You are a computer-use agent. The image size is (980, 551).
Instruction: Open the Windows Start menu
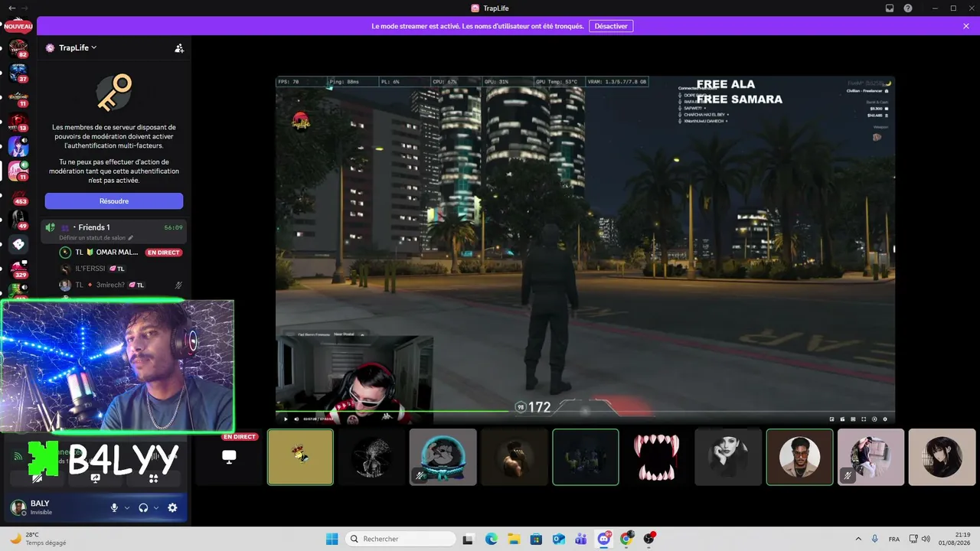pos(332,539)
